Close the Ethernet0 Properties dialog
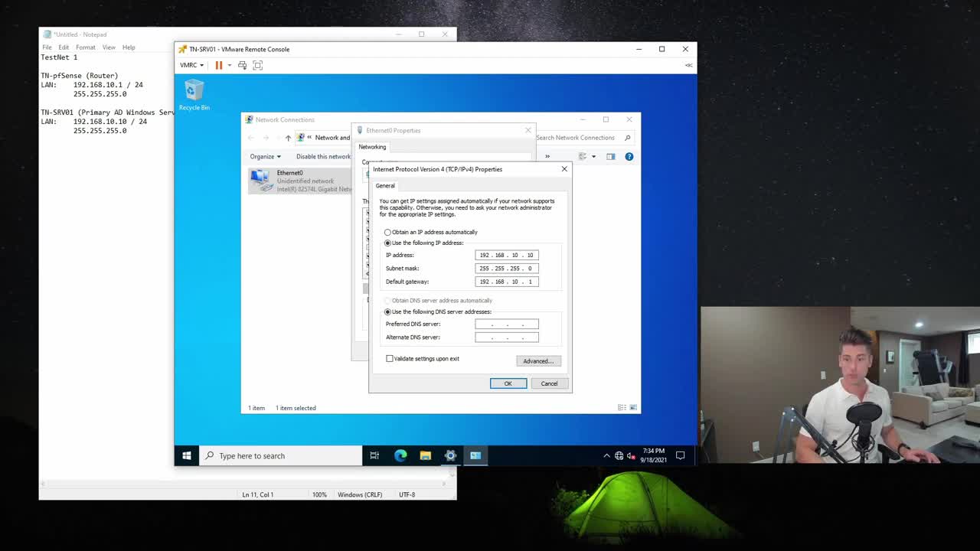The height and width of the screenshot is (551, 980). coord(528,130)
